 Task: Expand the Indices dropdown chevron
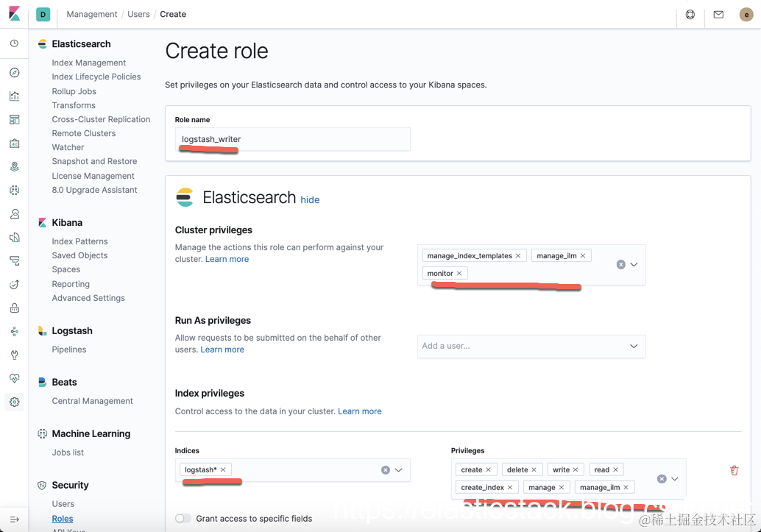click(399, 470)
